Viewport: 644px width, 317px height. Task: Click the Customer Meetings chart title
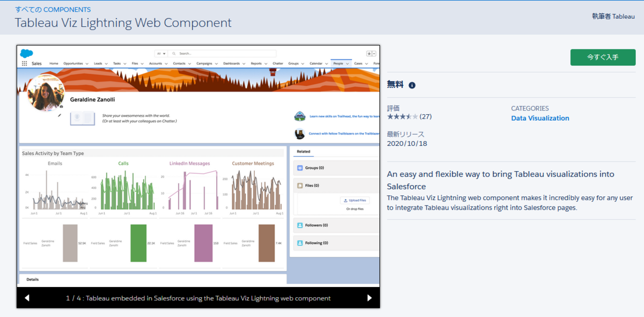[253, 164]
